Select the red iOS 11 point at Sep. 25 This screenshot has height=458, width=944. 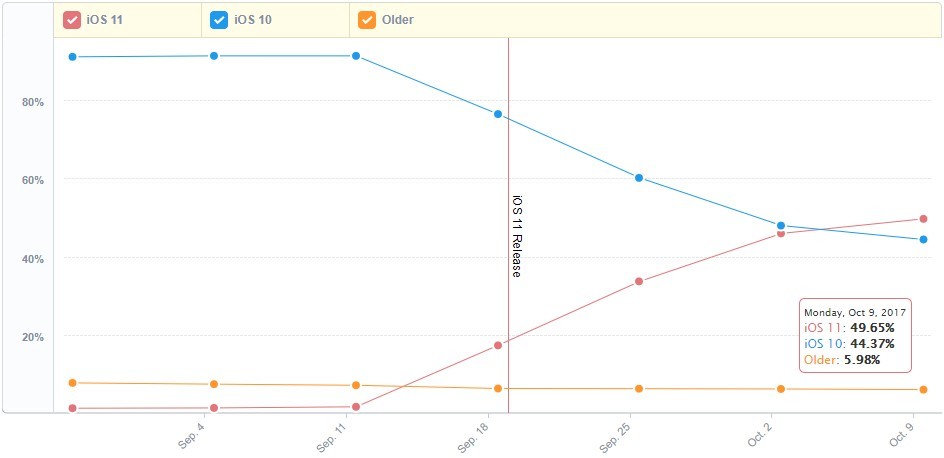coord(639,281)
